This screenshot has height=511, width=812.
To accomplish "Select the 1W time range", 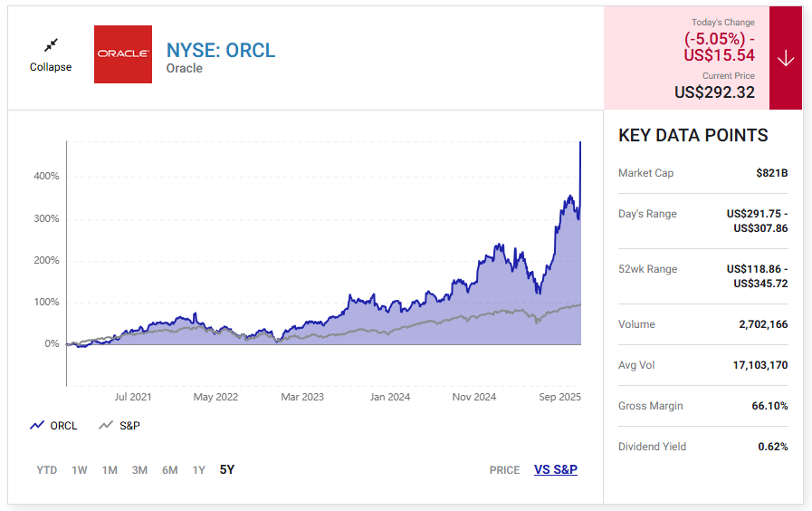I will pos(80,470).
